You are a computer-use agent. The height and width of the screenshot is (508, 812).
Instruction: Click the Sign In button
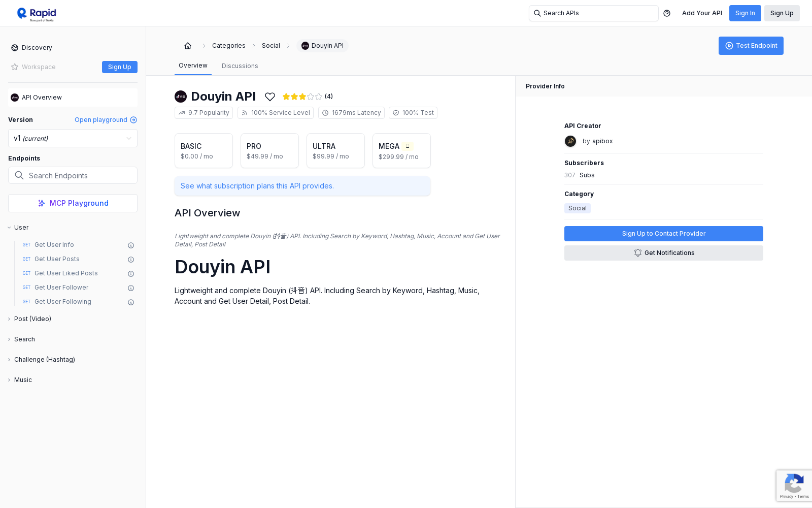745,13
